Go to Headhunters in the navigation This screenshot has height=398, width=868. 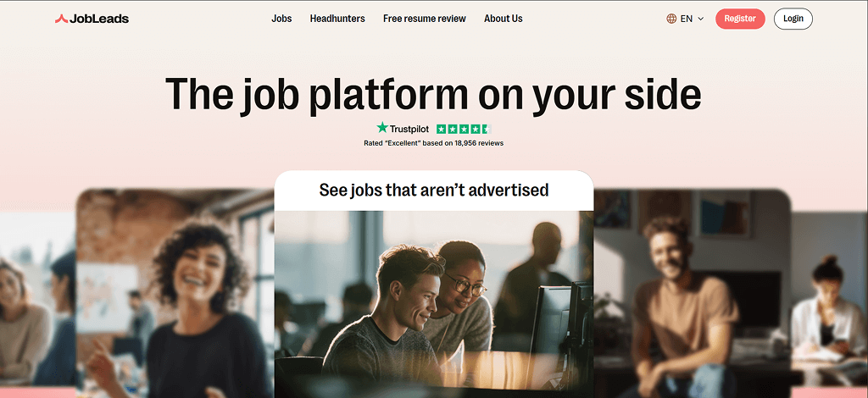click(x=337, y=19)
